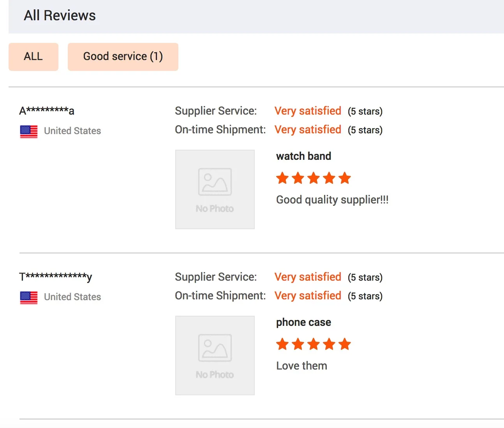Click No Photo placeholder for phone case
This screenshot has width=504, height=428.
[215, 355]
